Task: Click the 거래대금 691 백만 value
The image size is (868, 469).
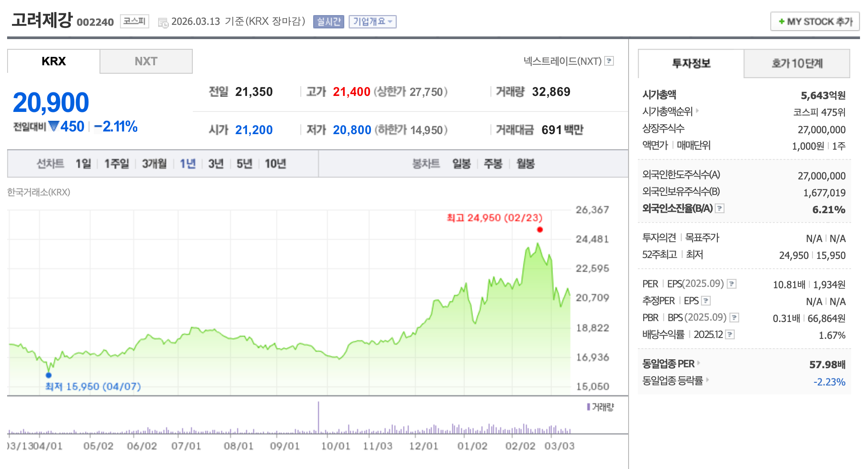Action: [562, 130]
